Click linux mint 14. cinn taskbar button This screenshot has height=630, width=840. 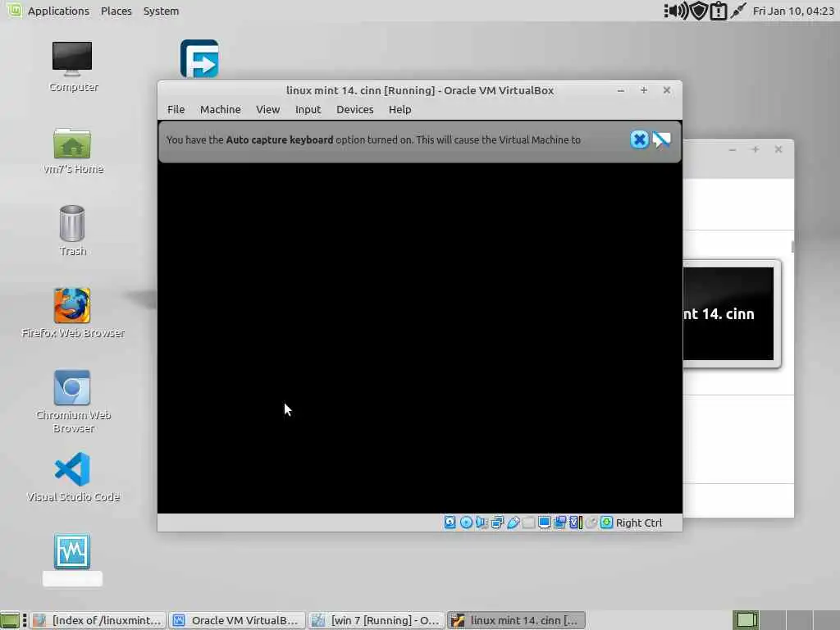(x=517, y=620)
